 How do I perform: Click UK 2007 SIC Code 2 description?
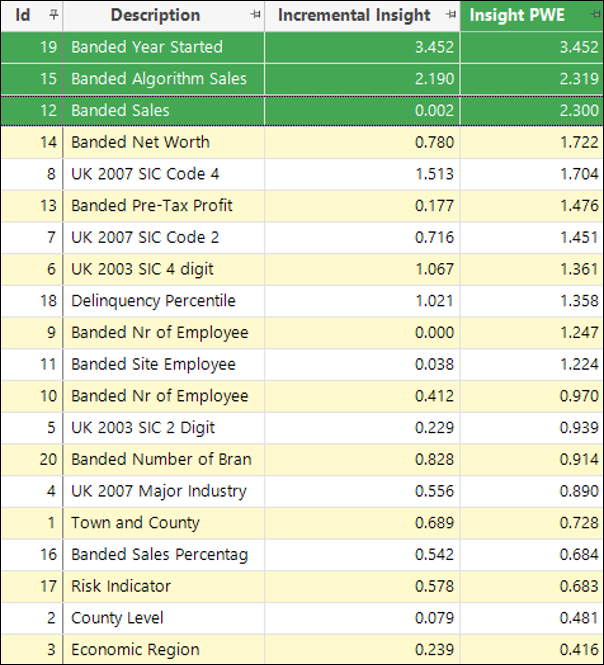tap(145, 237)
